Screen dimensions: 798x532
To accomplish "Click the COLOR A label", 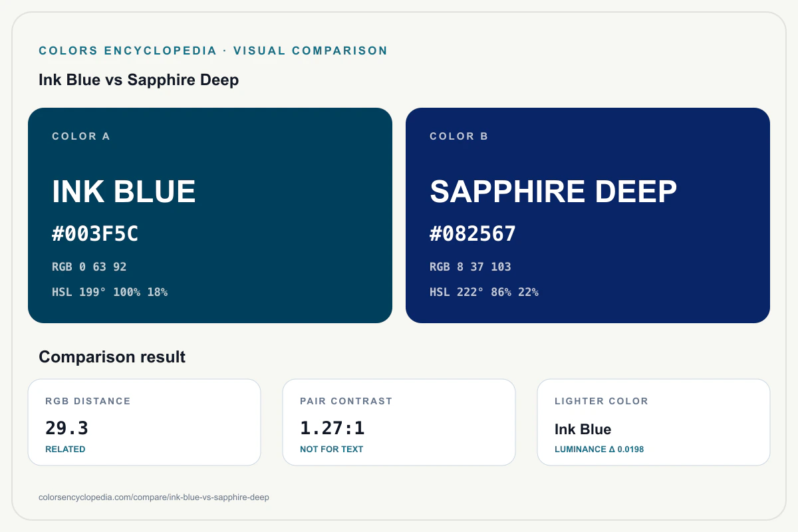I will (81, 136).
